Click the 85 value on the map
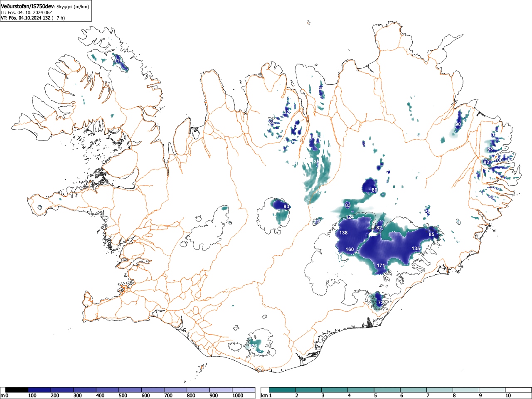 [x=431, y=234]
